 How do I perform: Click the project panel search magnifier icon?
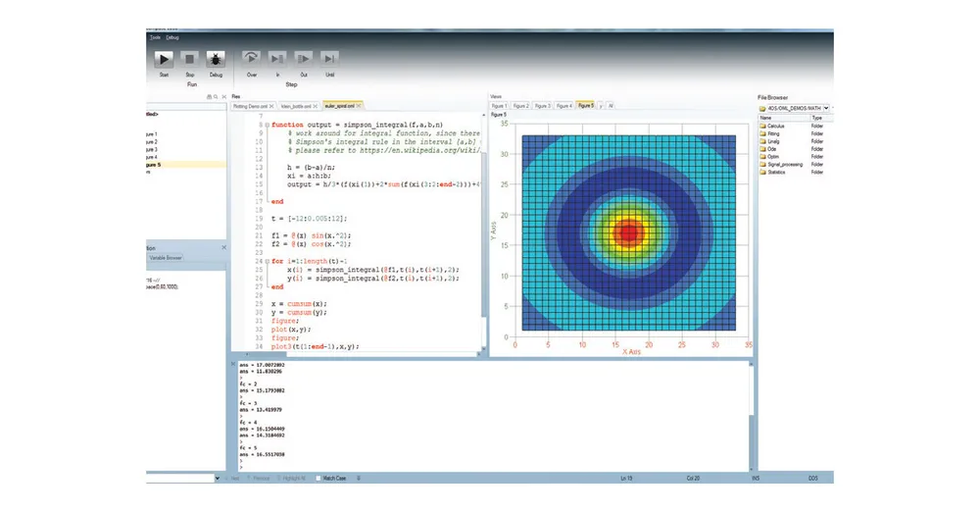(216, 97)
